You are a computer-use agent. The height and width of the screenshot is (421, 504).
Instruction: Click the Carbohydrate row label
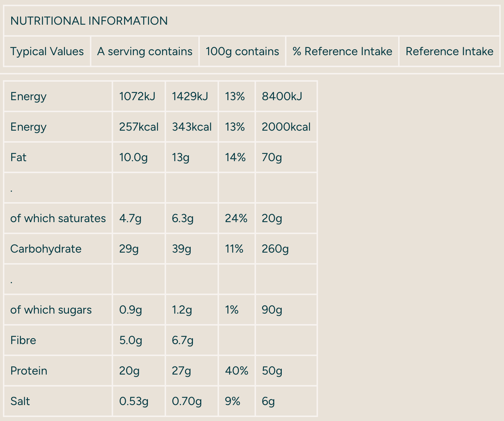(46, 249)
